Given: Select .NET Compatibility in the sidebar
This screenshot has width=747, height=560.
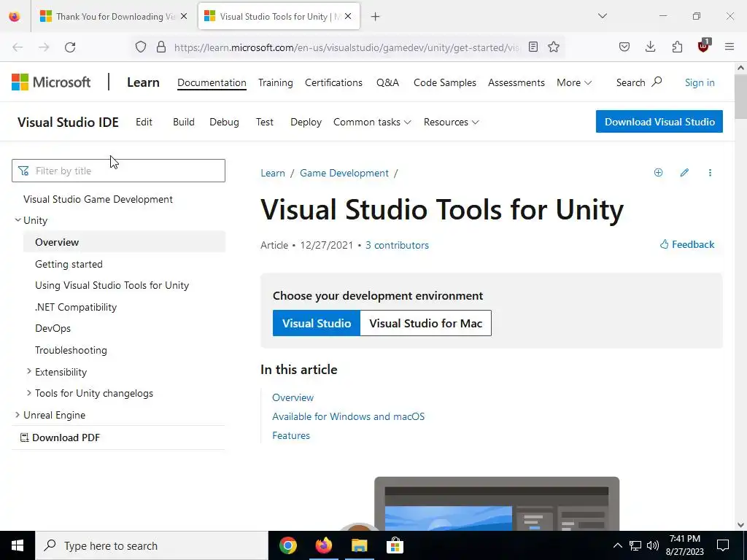Looking at the screenshot, I should pos(76,307).
